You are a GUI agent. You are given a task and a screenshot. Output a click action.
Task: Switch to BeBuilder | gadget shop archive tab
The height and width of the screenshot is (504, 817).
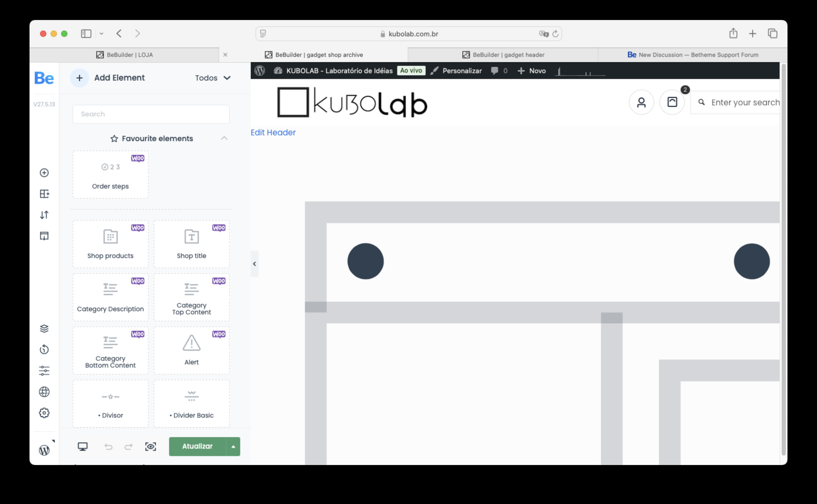pyautogui.click(x=314, y=55)
